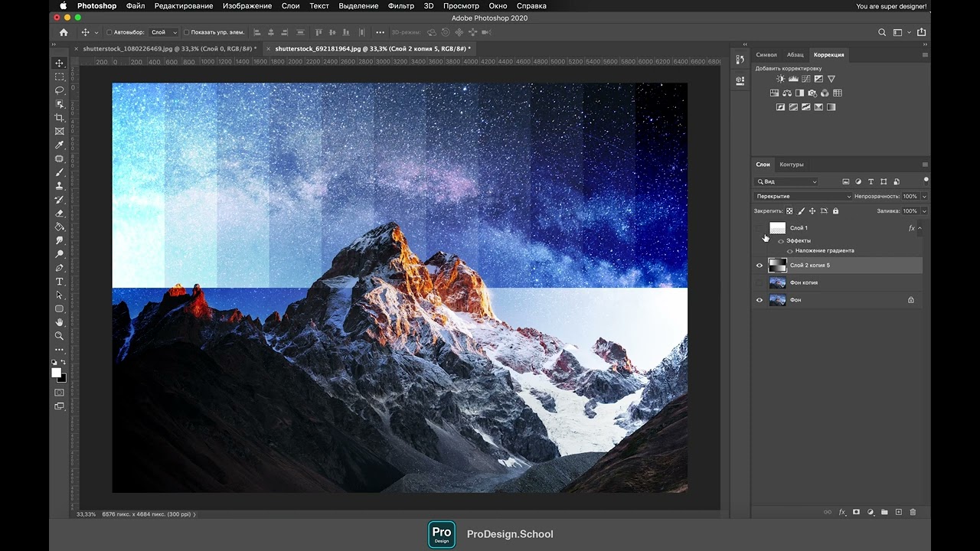980x551 pixels.
Task: Click Edit Toolbar three-dots button
Action: pos(60,350)
